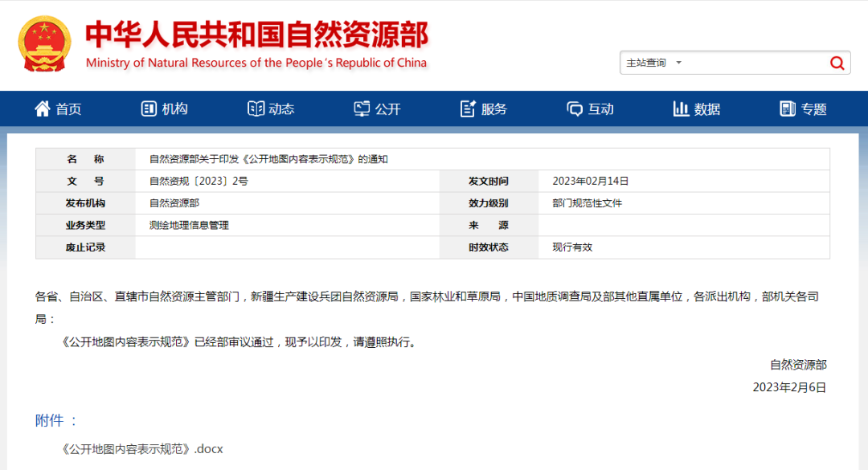
Task: Open the 首页 navigation menu
Action: click(58, 108)
